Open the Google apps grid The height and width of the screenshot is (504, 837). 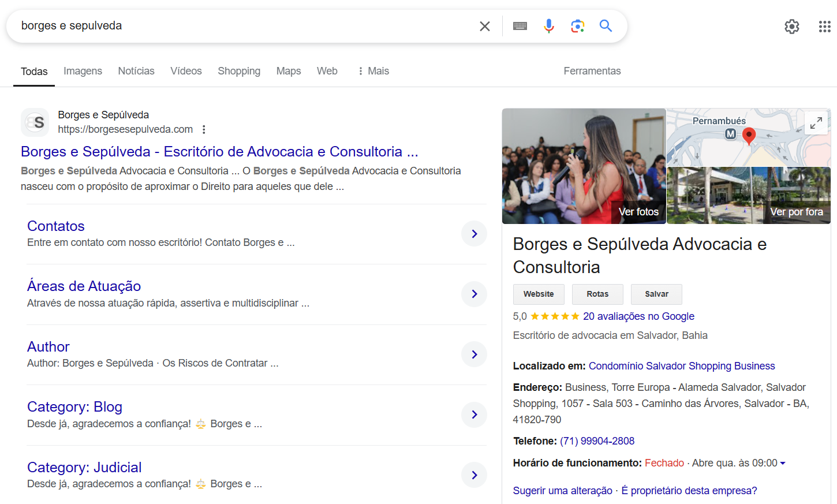[825, 27]
